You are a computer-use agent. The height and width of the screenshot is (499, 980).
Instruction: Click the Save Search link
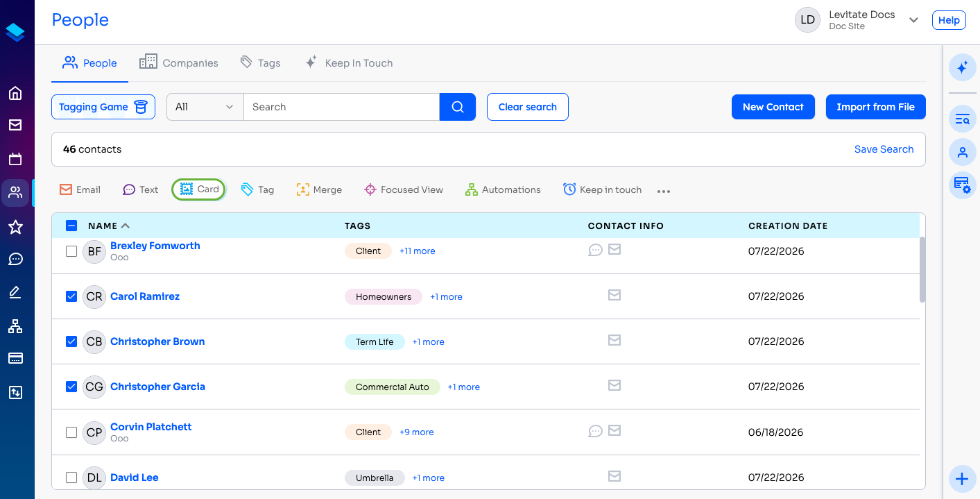pyautogui.click(x=884, y=149)
